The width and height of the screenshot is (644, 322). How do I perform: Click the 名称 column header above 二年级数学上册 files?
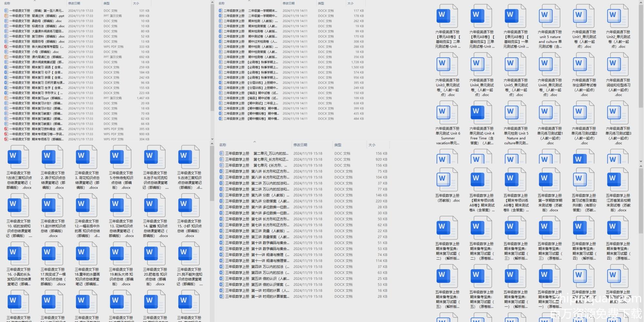(x=222, y=3)
